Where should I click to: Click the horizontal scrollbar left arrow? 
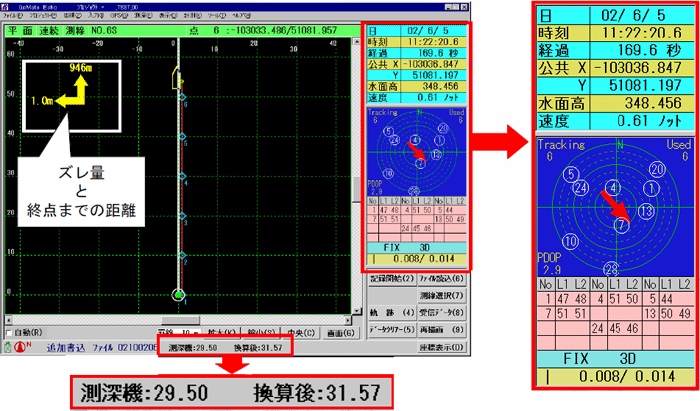click(8, 320)
